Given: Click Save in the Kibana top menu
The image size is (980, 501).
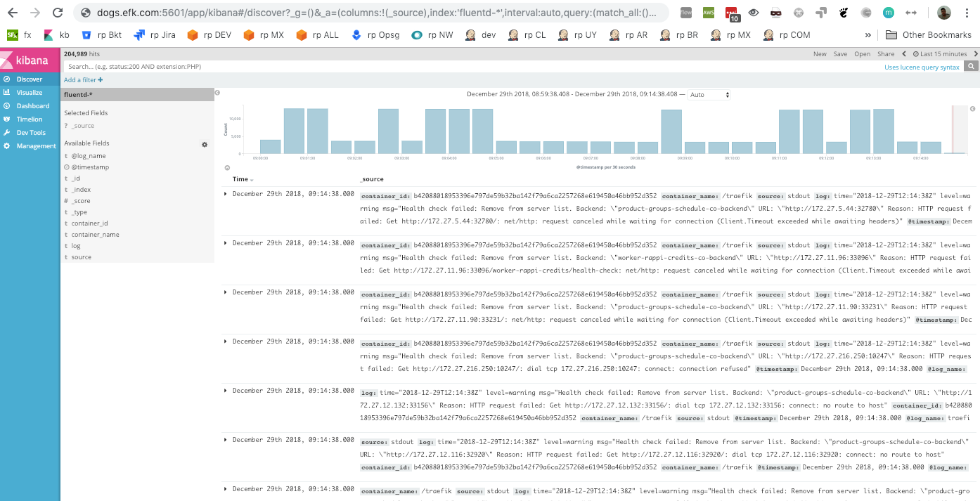Looking at the screenshot, I should [840, 53].
